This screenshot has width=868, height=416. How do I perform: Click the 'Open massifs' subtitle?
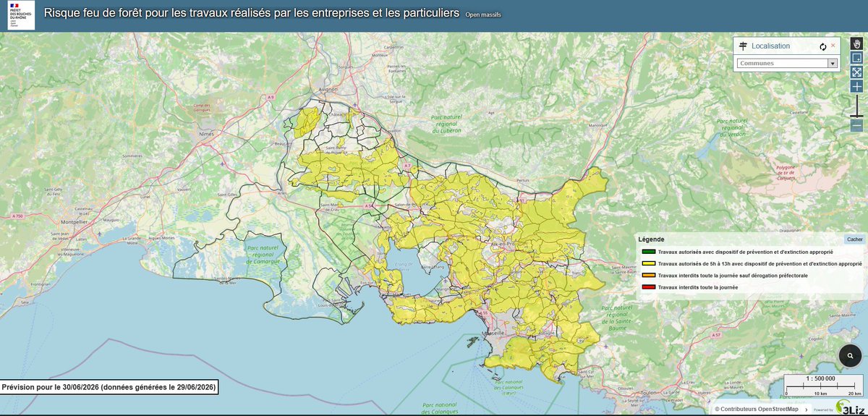click(483, 15)
